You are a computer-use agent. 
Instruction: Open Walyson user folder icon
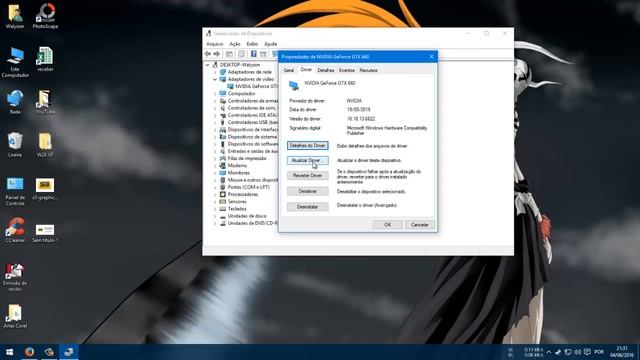click(x=15, y=16)
